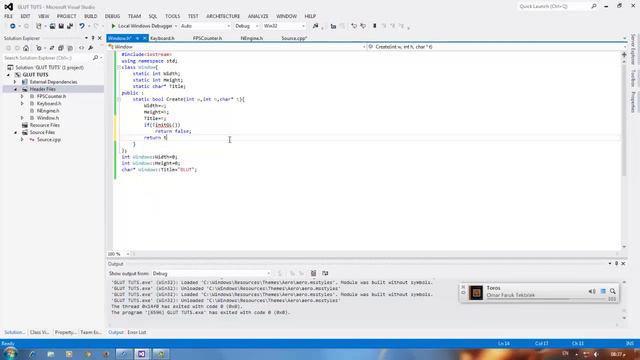Collapse the Source Files folder
The image size is (640, 360).
click(x=16, y=133)
